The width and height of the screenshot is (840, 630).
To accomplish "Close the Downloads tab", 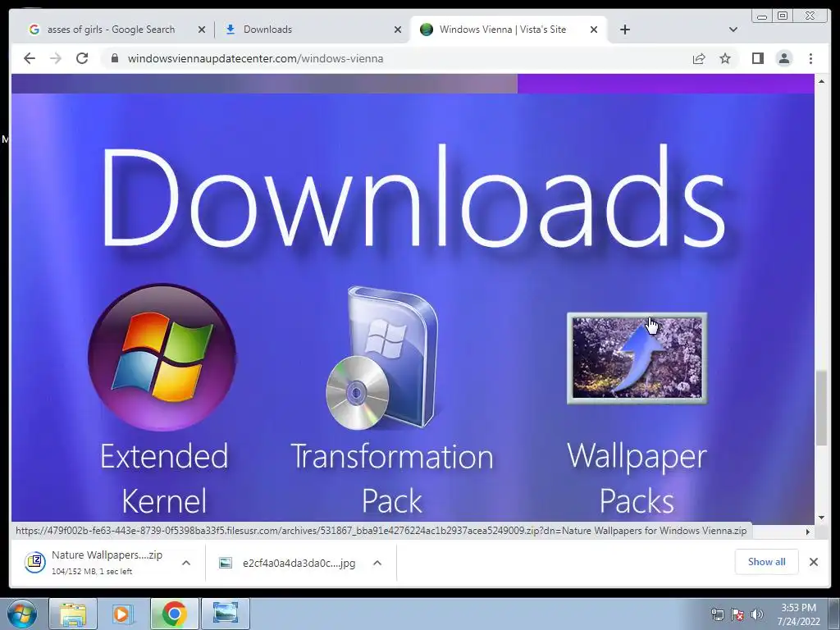I will pos(398,30).
